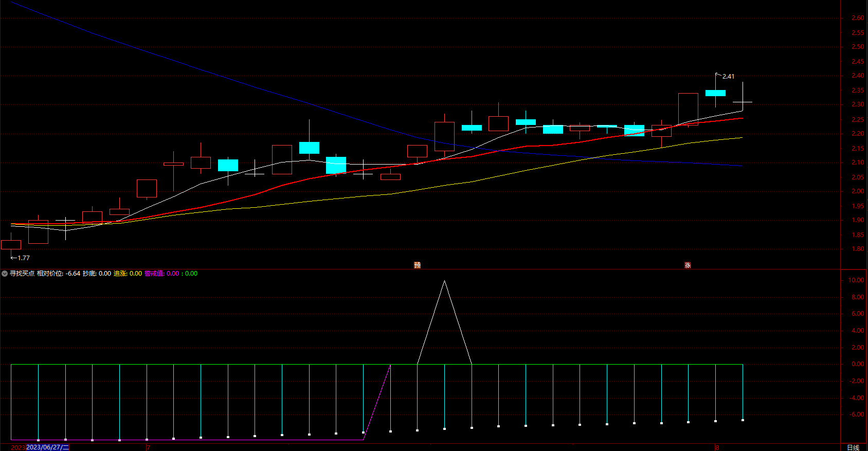This screenshot has height=451, width=868.
Task: Click the month 8 marker on time axis
Action: 717,447
